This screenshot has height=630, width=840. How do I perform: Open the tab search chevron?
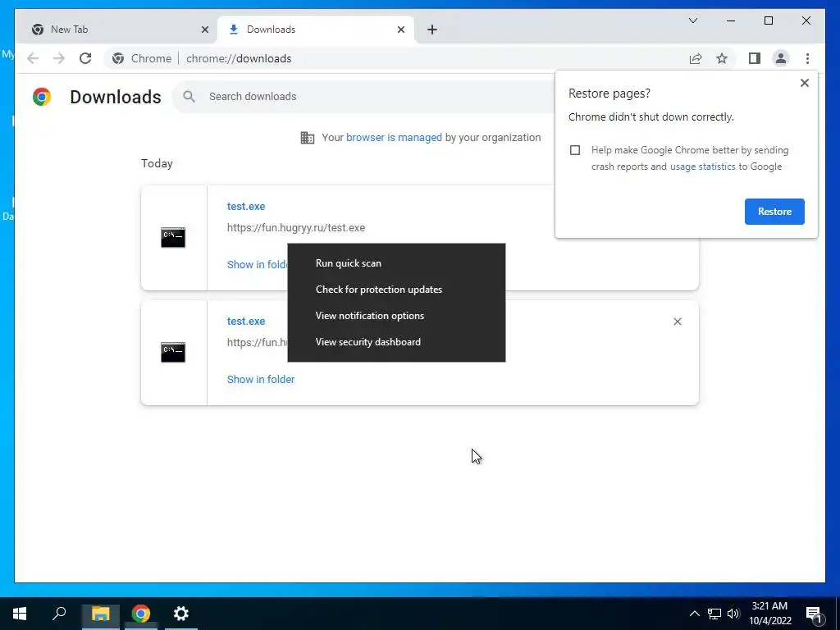(692, 21)
